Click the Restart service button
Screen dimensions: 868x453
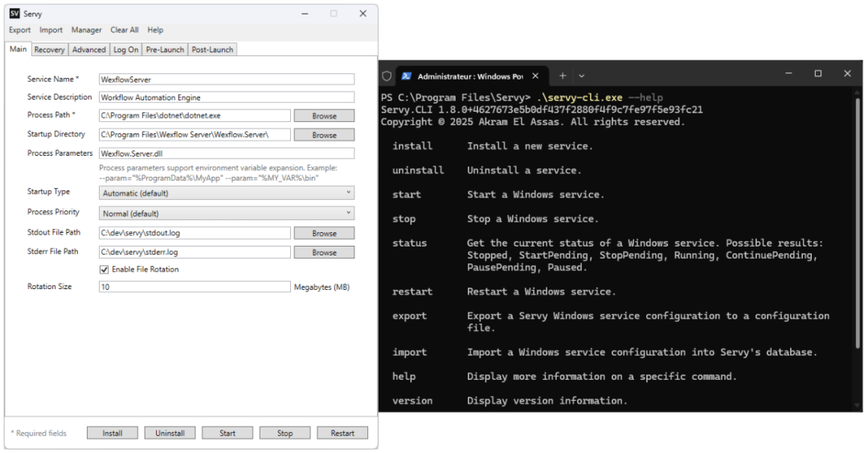(x=342, y=433)
